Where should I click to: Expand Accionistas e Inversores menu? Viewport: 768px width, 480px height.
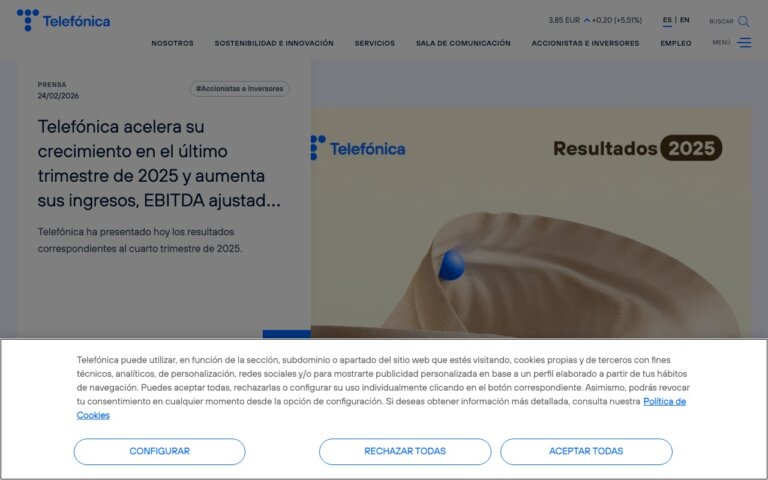[x=585, y=43]
